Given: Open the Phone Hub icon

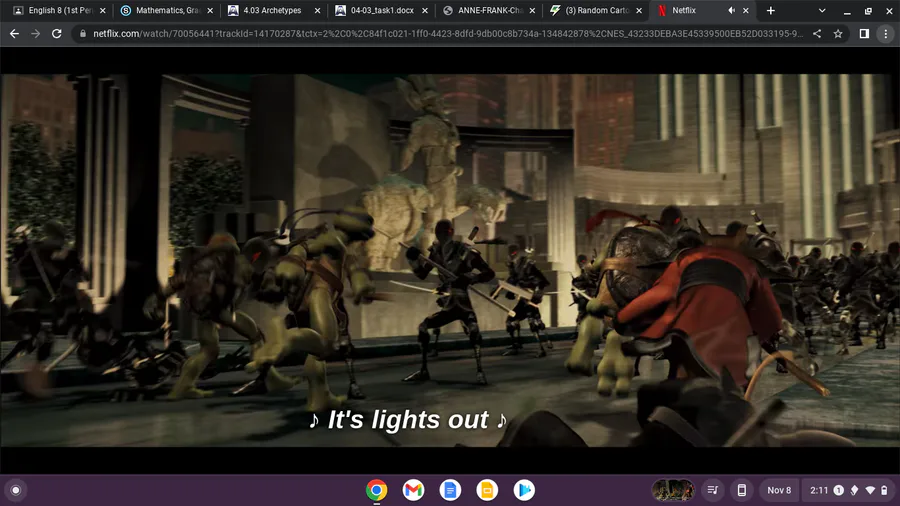Looking at the screenshot, I should 742,490.
